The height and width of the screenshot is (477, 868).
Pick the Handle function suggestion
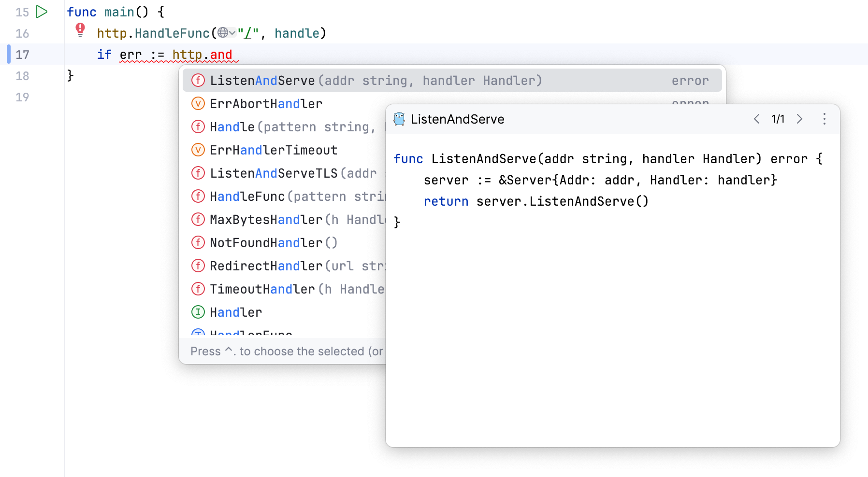coord(232,127)
